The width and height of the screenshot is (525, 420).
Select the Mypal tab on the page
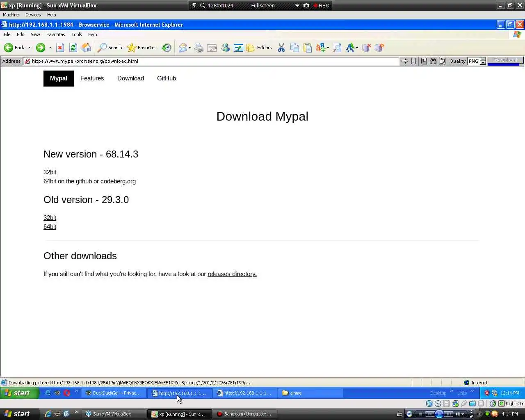[59, 78]
